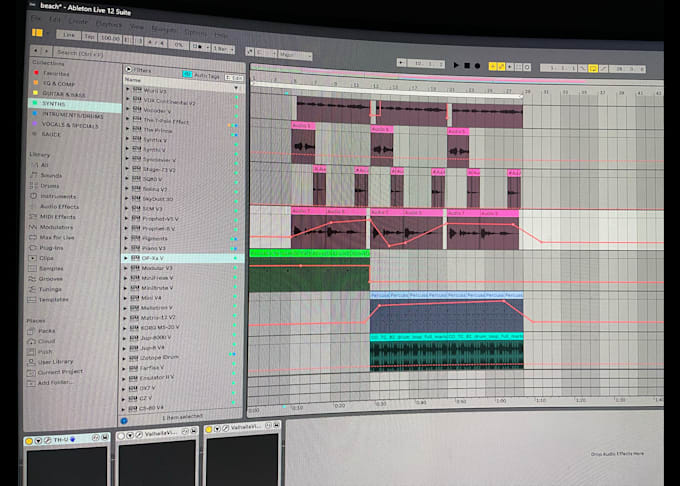Open the Create menu

pos(78,22)
